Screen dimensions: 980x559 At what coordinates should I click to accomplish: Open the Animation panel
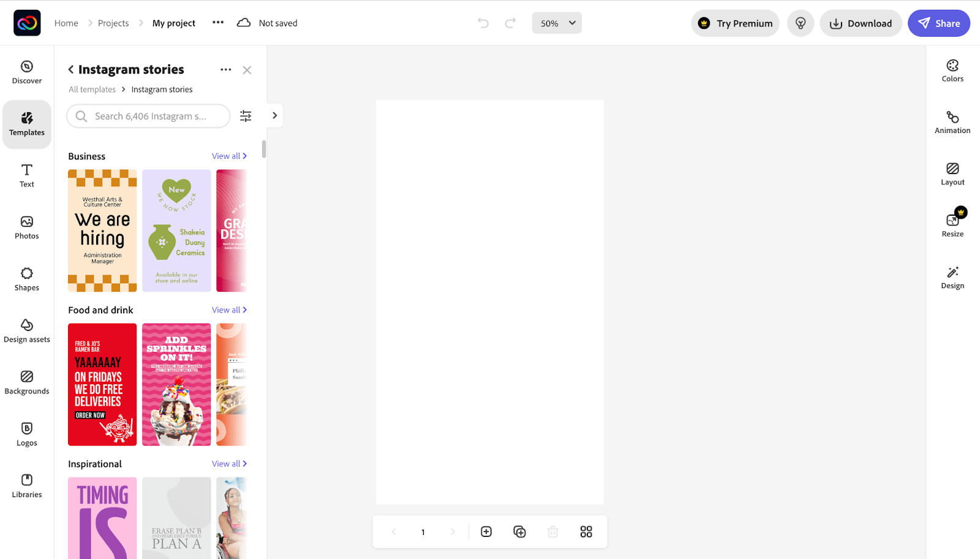point(952,122)
